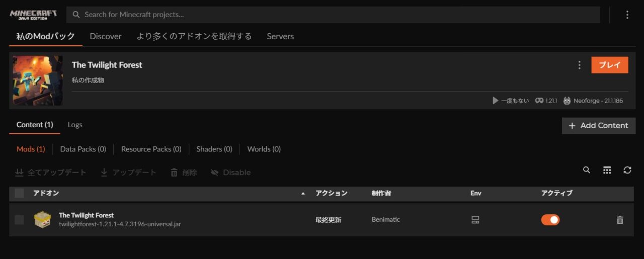
Task: Click the アクティブ column header
Action: (x=557, y=193)
